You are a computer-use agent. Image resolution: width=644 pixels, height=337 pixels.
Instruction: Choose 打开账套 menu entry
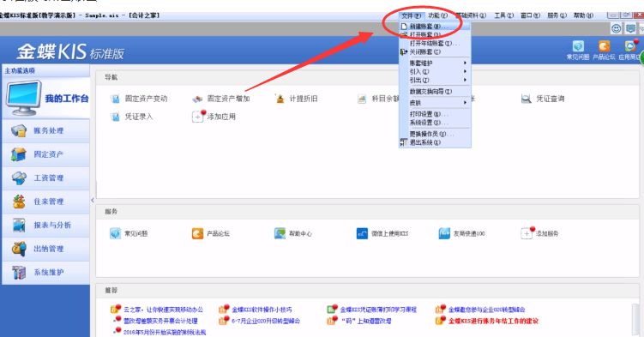click(435, 35)
